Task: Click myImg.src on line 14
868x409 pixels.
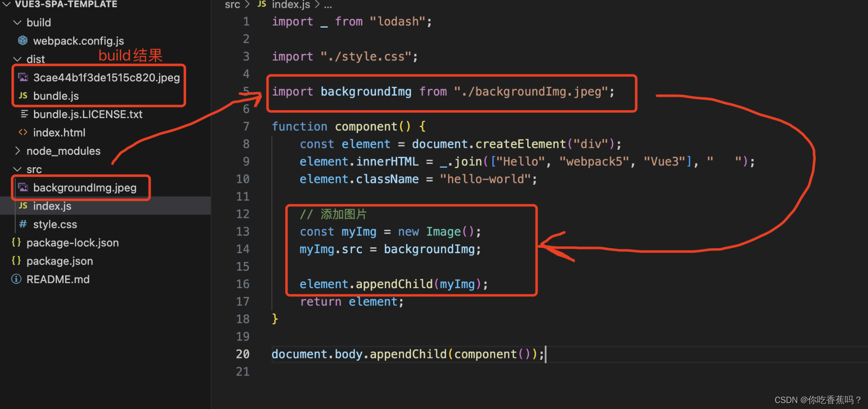Action: (x=331, y=249)
